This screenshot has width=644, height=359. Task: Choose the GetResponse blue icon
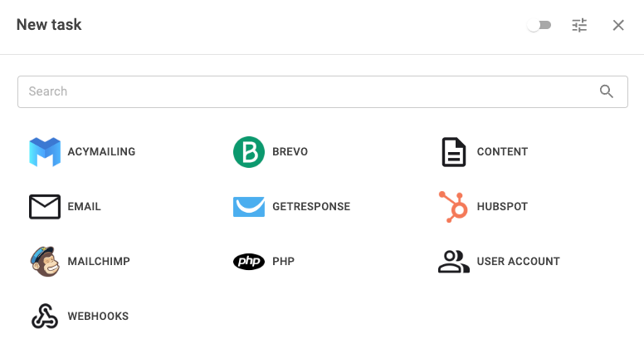pyautogui.click(x=249, y=206)
